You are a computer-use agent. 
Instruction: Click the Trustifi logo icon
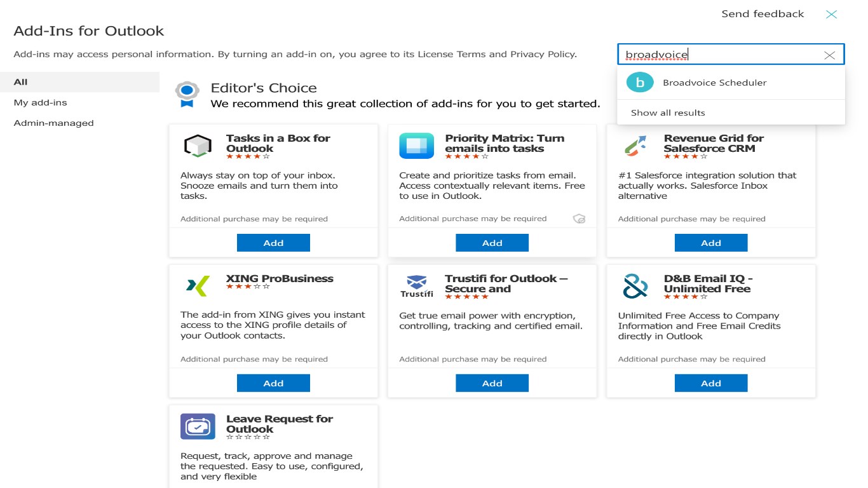coord(416,287)
